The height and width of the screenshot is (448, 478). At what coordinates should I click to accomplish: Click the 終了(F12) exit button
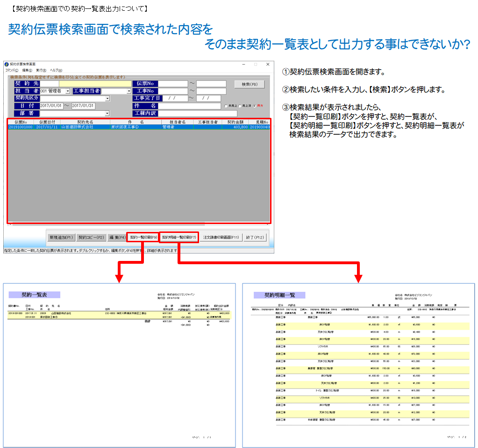(255, 238)
